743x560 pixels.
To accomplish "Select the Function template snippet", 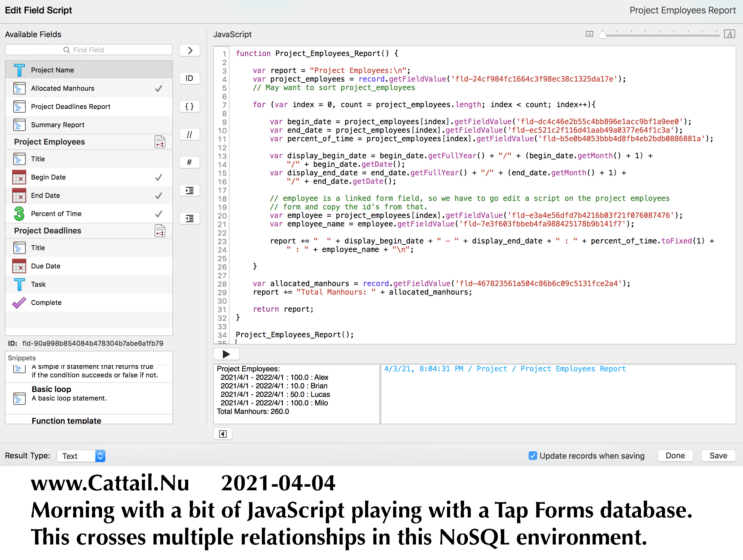I will [x=89, y=420].
